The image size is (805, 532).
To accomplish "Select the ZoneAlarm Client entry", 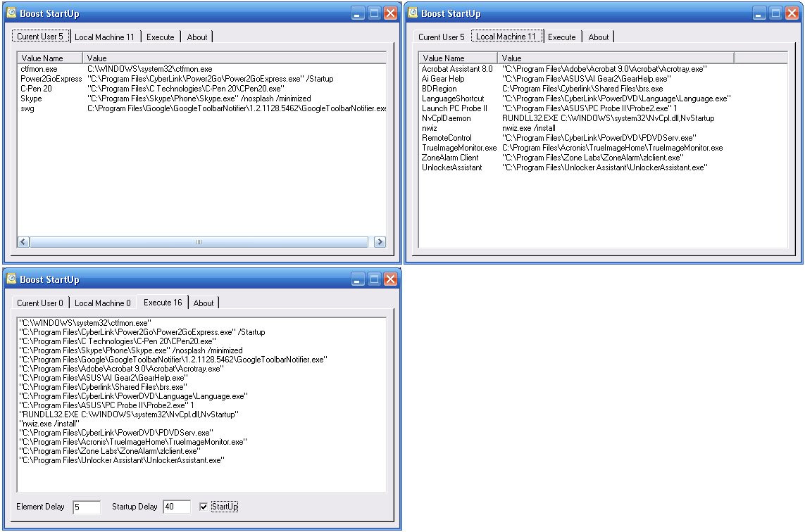I will [x=604, y=158].
